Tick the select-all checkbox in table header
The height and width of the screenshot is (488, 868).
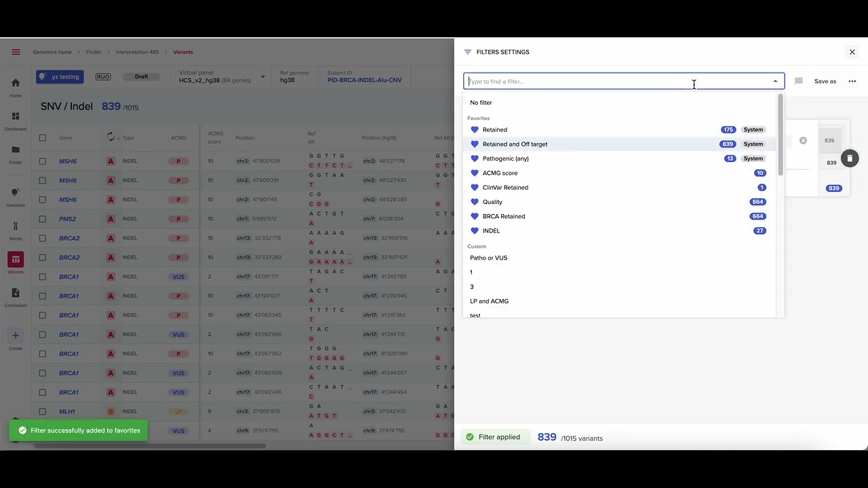43,138
